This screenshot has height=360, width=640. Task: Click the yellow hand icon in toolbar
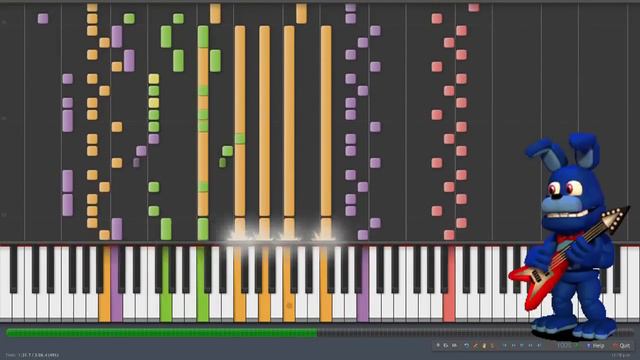(484, 346)
